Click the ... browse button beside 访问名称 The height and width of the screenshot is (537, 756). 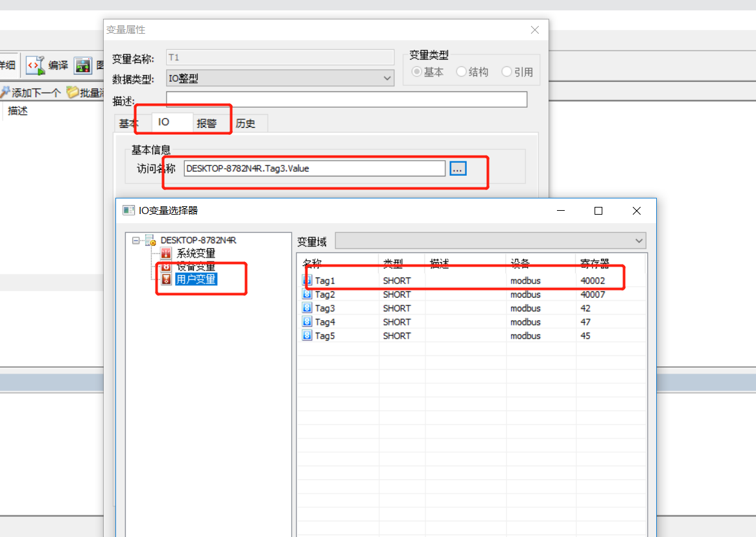[x=458, y=168]
